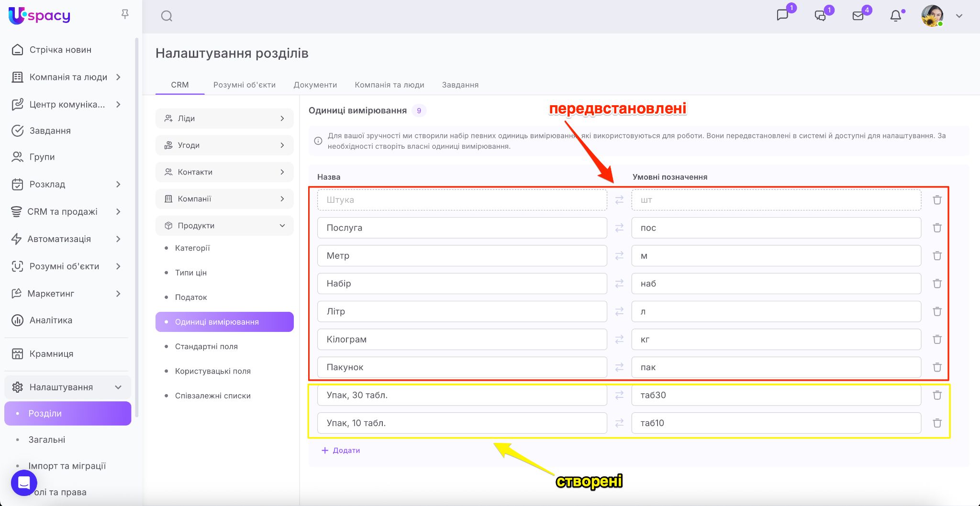Pin the sidebar with pushpin icon
The height and width of the screenshot is (506, 980).
tap(125, 14)
